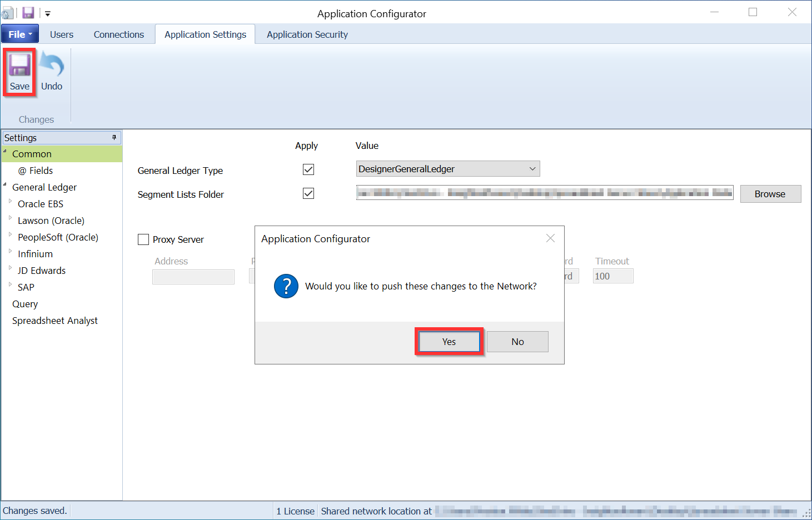Click the blue question mark dialog icon
Image resolution: width=812 pixels, height=520 pixels.
pyautogui.click(x=286, y=286)
